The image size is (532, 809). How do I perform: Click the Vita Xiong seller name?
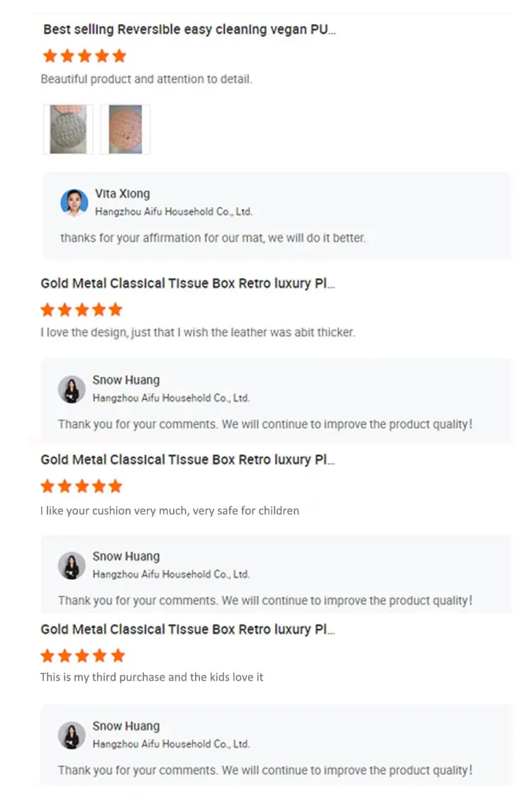tap(122, 194)
